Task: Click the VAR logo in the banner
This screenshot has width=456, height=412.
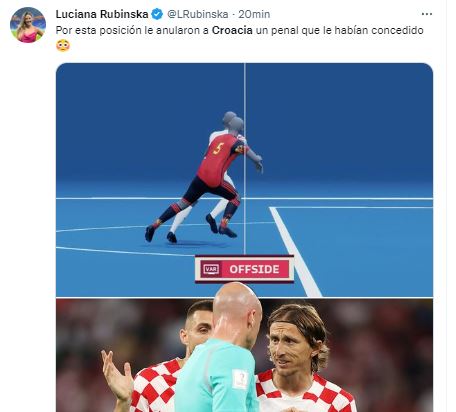Action: [211, 269]
